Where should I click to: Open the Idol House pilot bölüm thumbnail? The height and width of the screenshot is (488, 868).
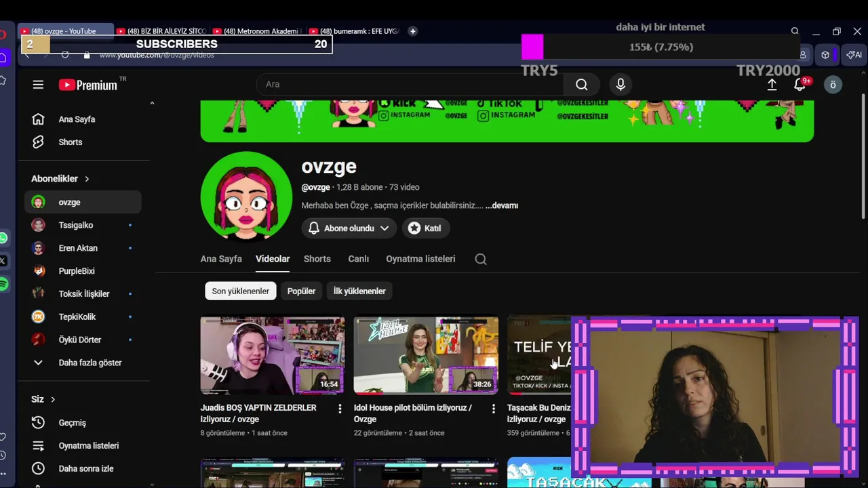(x=426, y=356)
